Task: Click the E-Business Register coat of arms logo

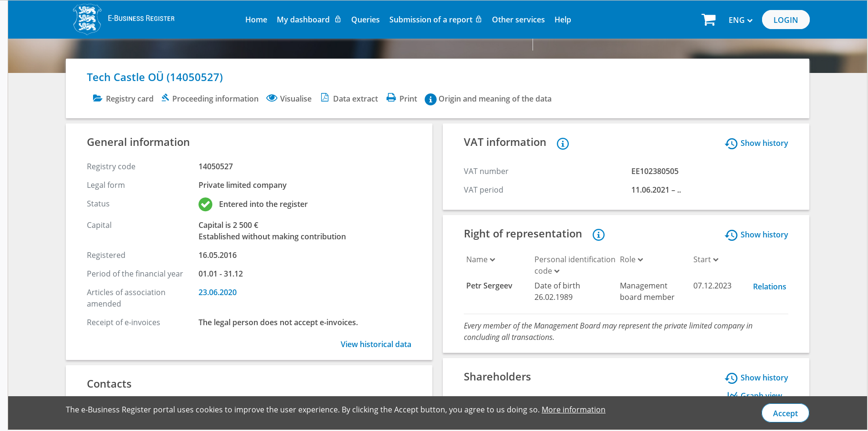Action: [x=87, y=19]
